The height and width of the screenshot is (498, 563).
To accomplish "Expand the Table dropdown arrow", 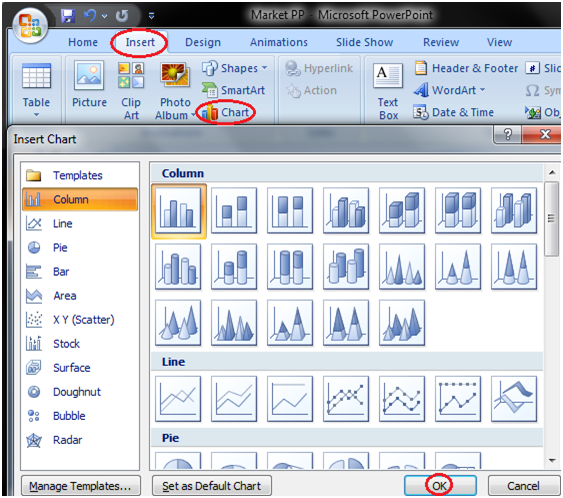I will click(36, 115).
